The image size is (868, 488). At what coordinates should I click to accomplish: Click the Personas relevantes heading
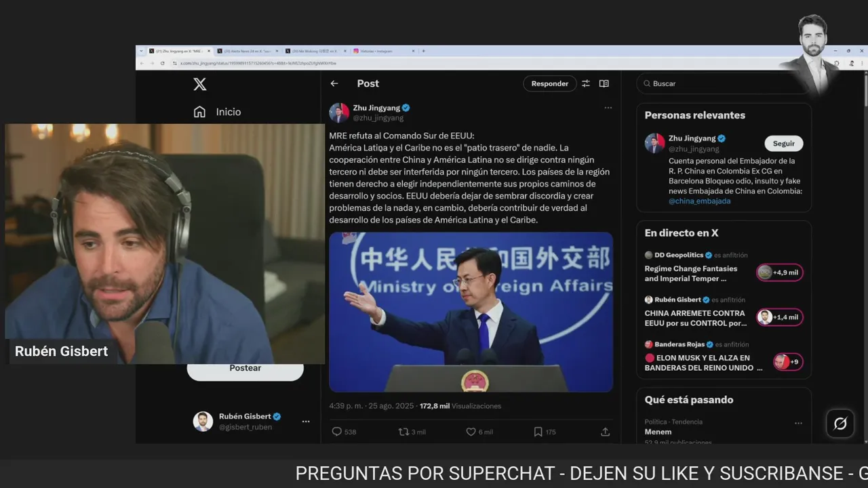click(694, 115)
